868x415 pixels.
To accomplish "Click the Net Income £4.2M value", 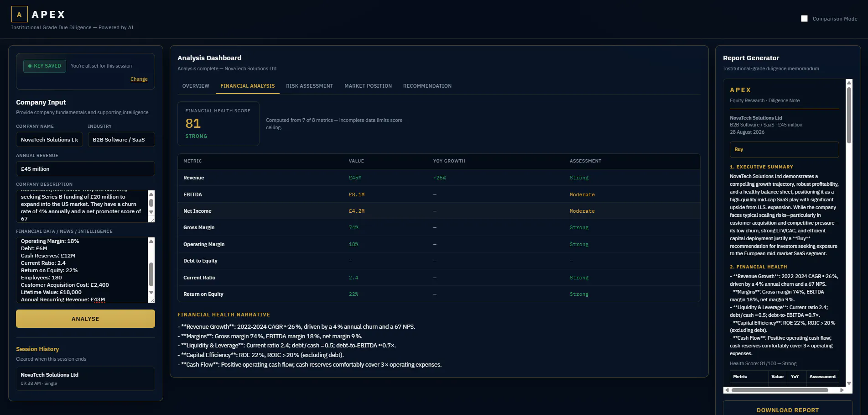I will [357, 211].
